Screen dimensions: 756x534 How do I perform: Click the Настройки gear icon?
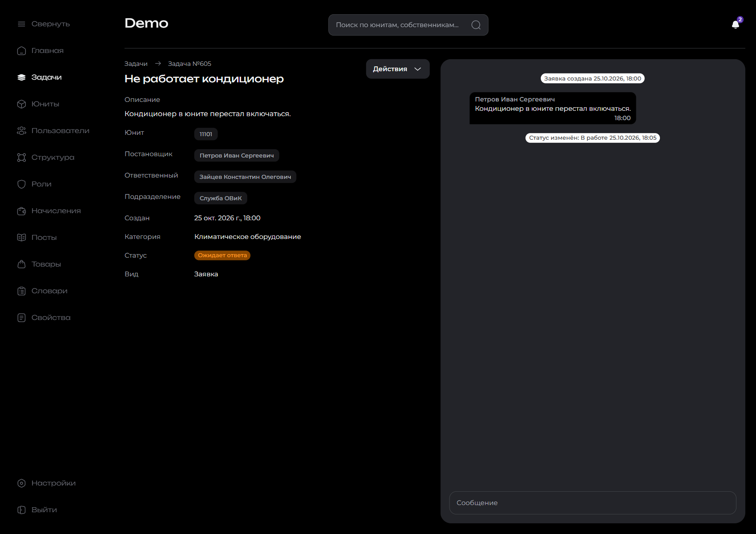(21, 483)
